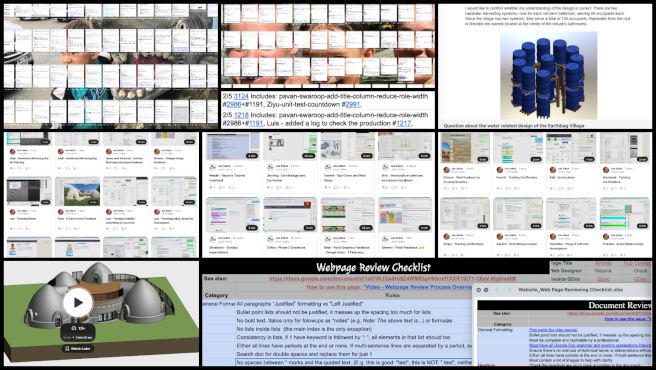656x370 pixels.
Task: Select the Category column header in Webpage Review Checklist
Action: [x=216, y=295]
